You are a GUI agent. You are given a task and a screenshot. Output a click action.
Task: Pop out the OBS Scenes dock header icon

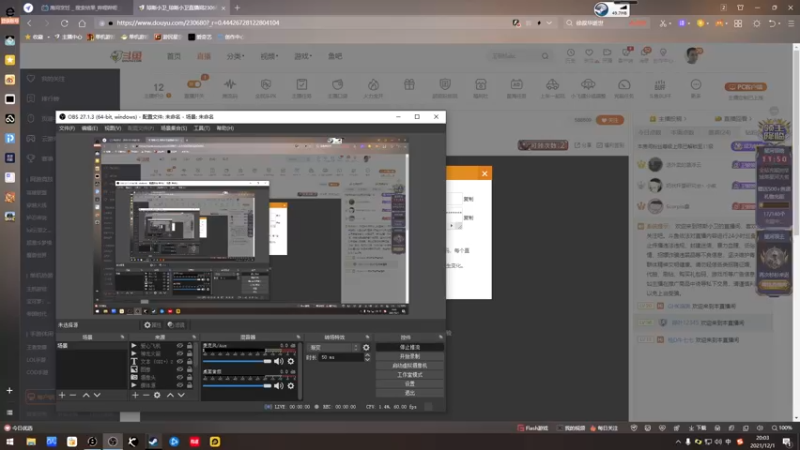point(122,337)
